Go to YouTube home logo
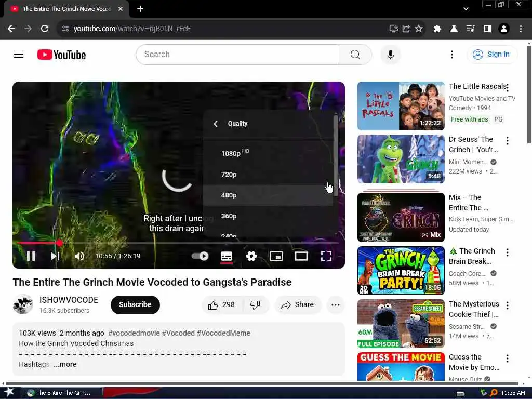Screen dimensions: 532x399 tap(61, 55)
